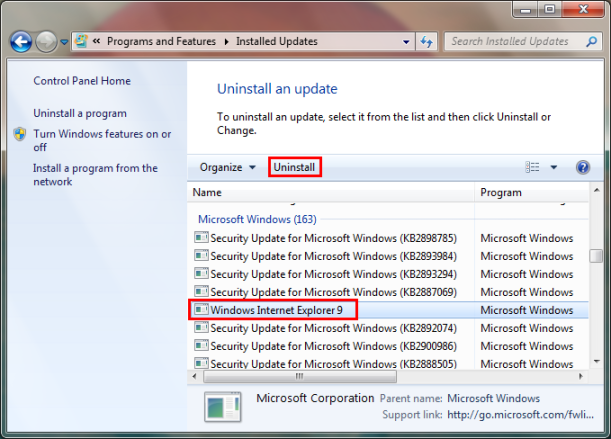Click the update icon beside KB2893984
This screenshot has width=611, height=439.
click(201, 255)
